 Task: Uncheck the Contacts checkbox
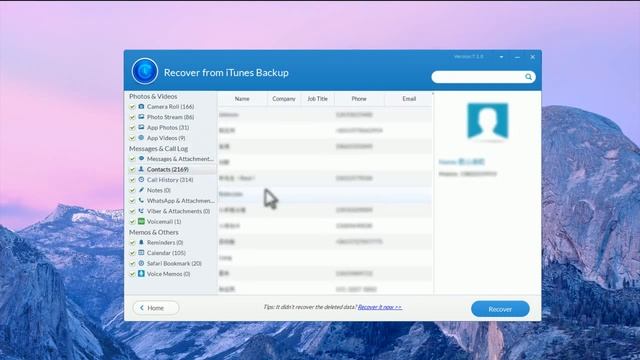point(132,169)
